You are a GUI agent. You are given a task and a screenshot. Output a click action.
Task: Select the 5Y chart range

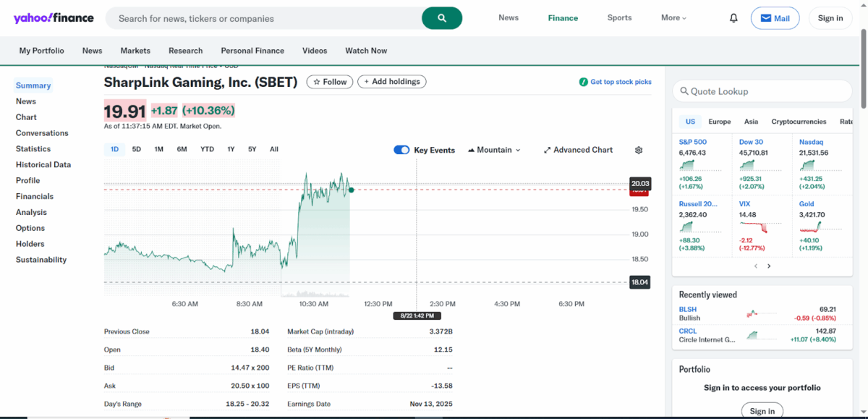252,149
